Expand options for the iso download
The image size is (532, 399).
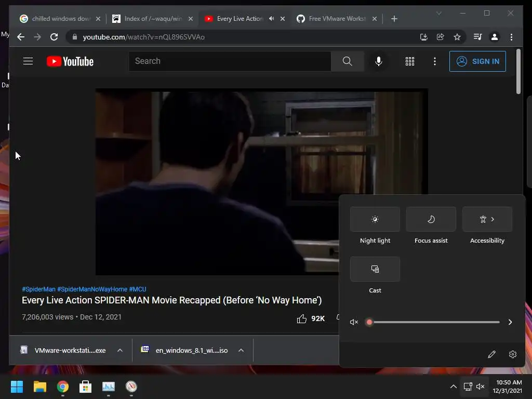click(241, 350)
